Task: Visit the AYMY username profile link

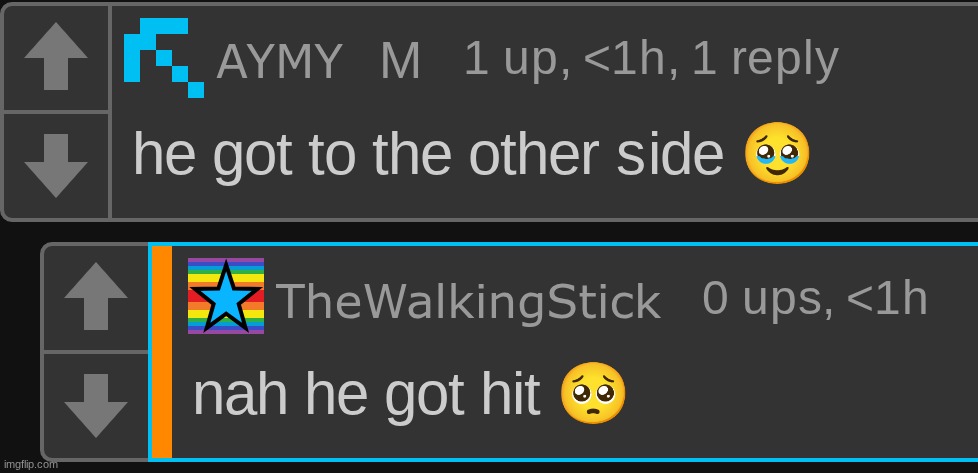Action: click(279, 61)
